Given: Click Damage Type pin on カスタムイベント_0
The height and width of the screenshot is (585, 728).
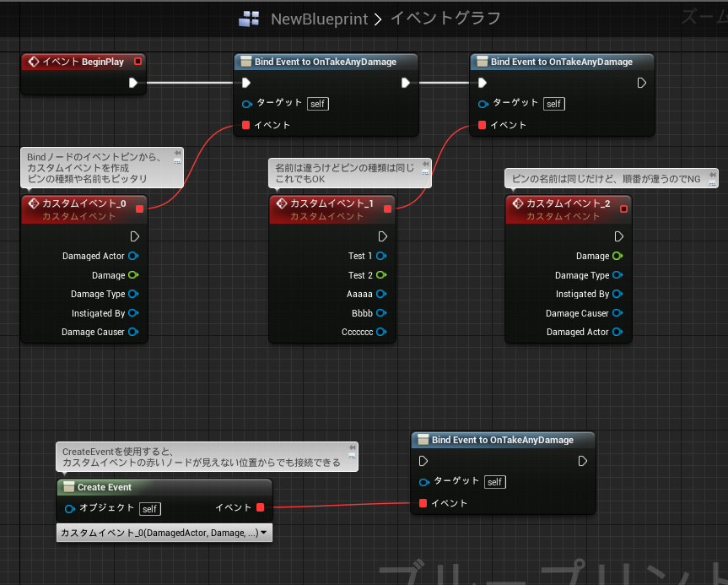Looking at the screenshot, I should [133, 294].
